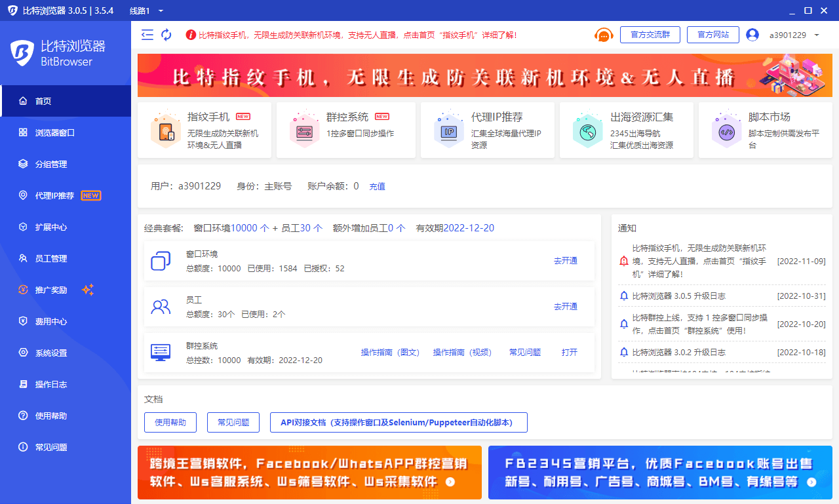The width and height of the screenshot is (839, 504).
Task: Click the 比特指纹手机 top banner image
Action: tap(484, 76)
